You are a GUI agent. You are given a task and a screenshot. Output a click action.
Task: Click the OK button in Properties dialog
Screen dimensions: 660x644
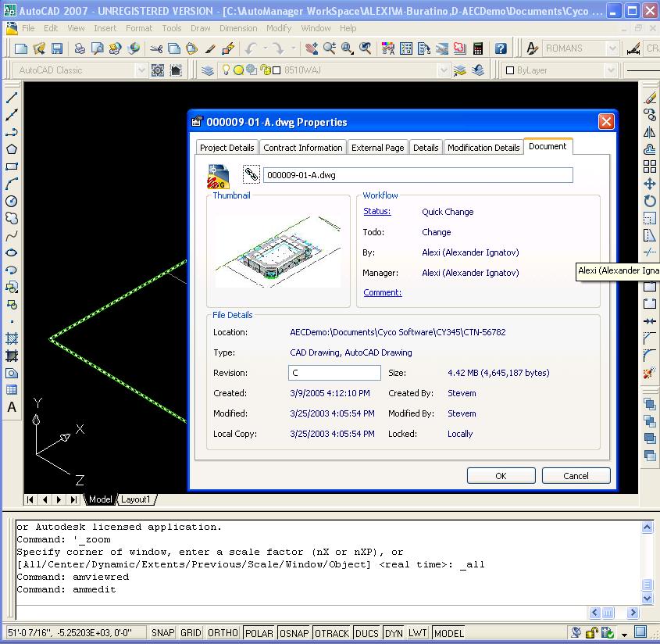pos(501,475)
